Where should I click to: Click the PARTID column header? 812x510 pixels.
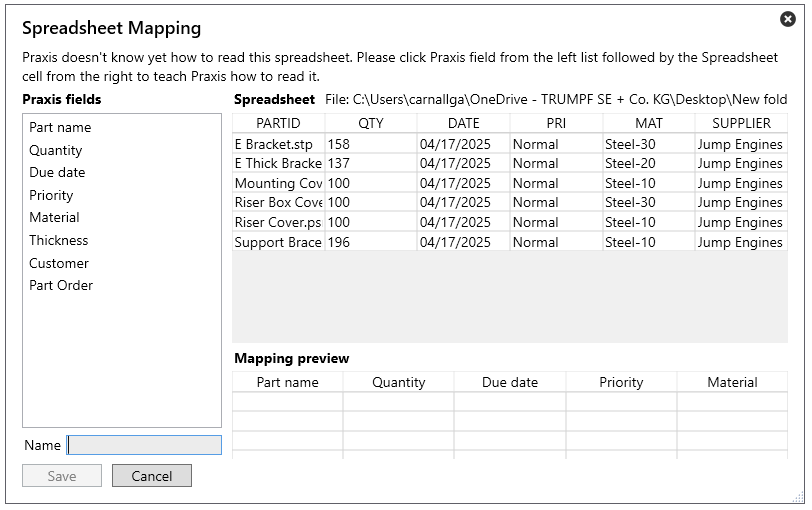tap(278, 123)
